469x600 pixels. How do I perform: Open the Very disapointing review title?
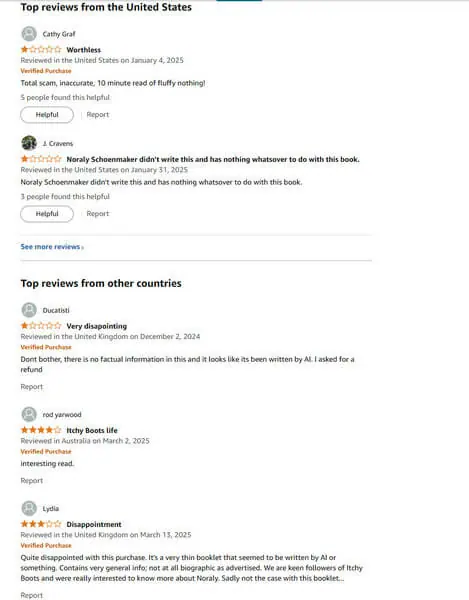pos(97,326)
